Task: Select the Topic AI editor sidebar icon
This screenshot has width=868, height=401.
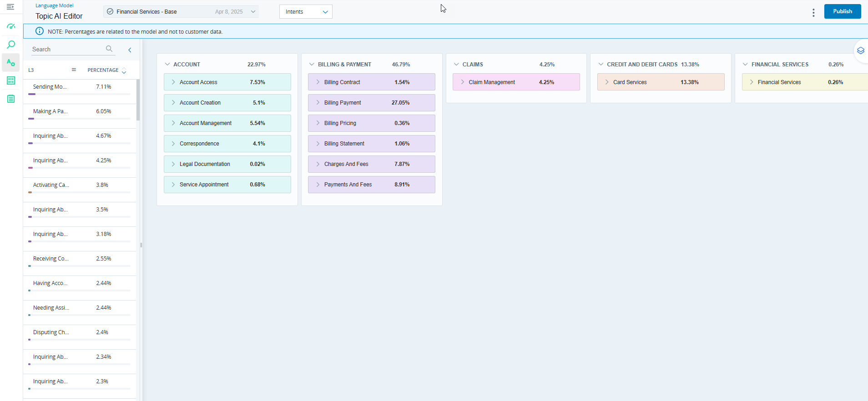Action: pyautogui.click(x=11, y=63)
